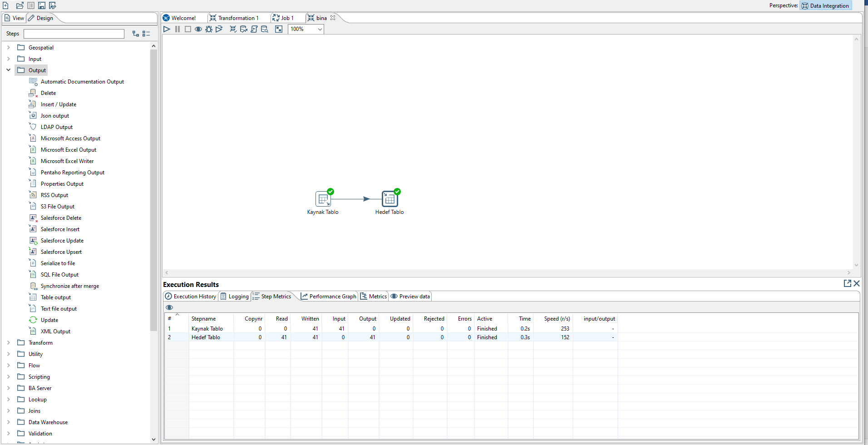Preview this transformation with eye icon
The height and width of the screenshot is (445, 868).
[x=198, y=29]
